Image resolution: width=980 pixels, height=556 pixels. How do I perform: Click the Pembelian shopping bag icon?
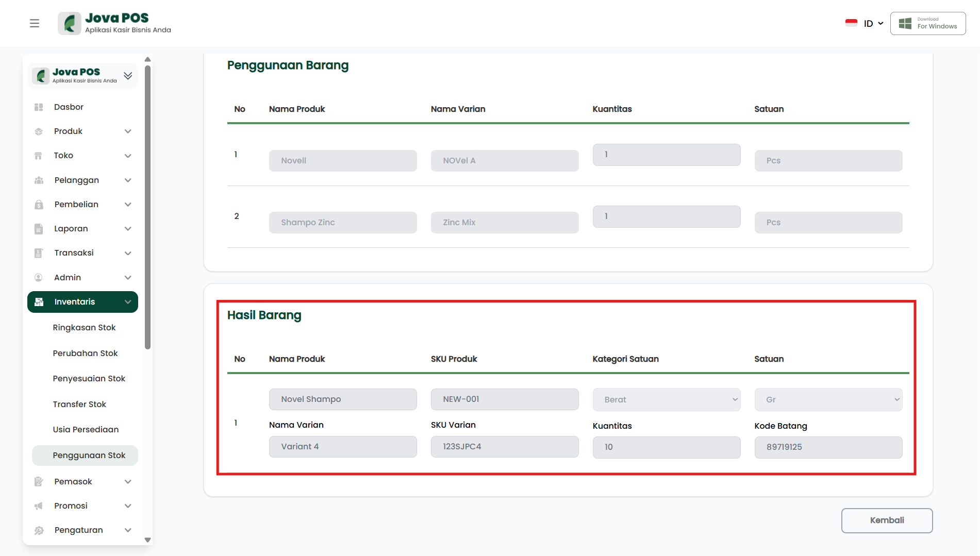coord(39,205)
